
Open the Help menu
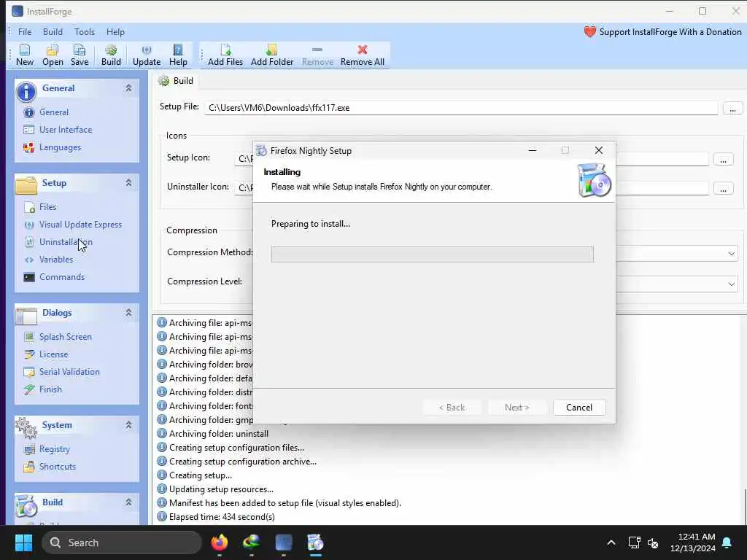115,32
